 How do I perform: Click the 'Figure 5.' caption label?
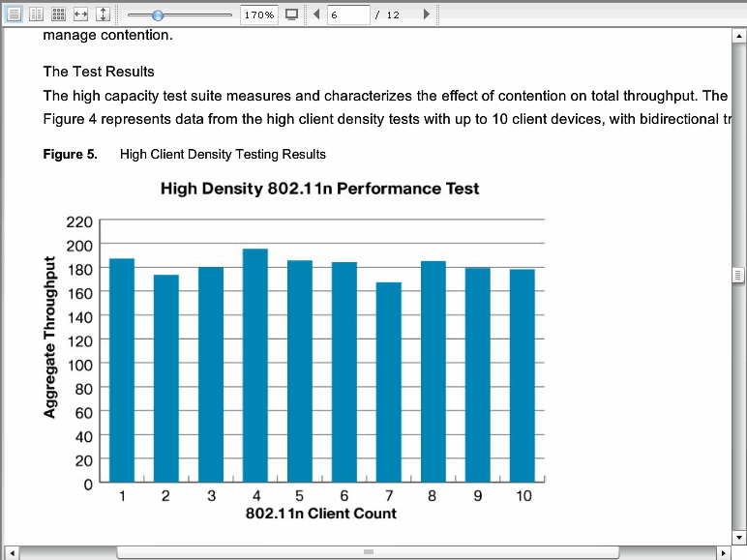tap(70, 155)
